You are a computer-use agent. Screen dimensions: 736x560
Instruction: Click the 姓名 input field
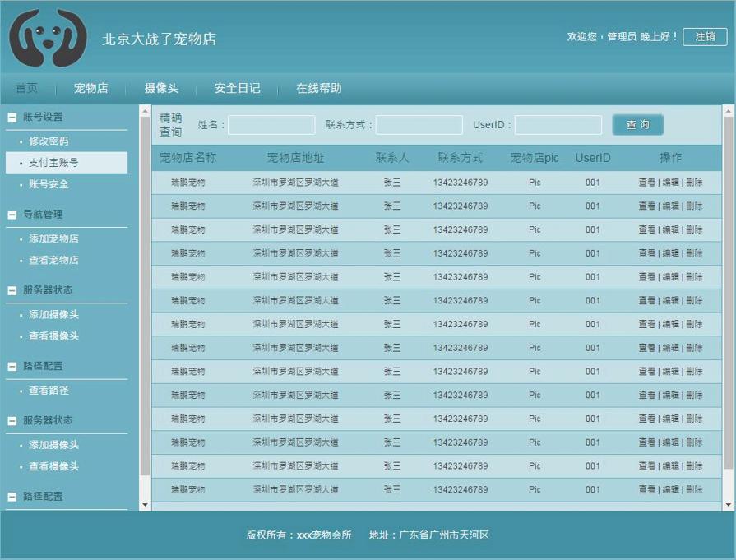click(271, 125)
